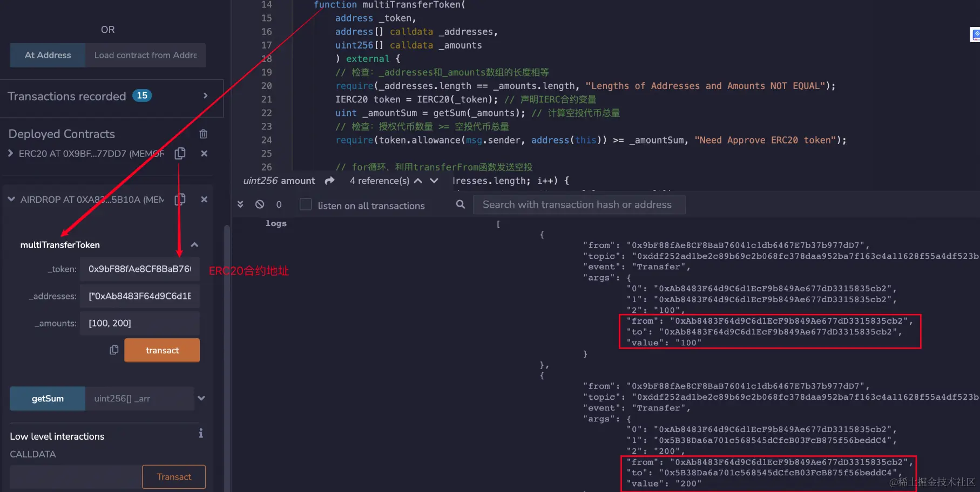This screenshot has width=980, height=492.
Task: Copy the ERC20 contract address
Action: [180, 154]
